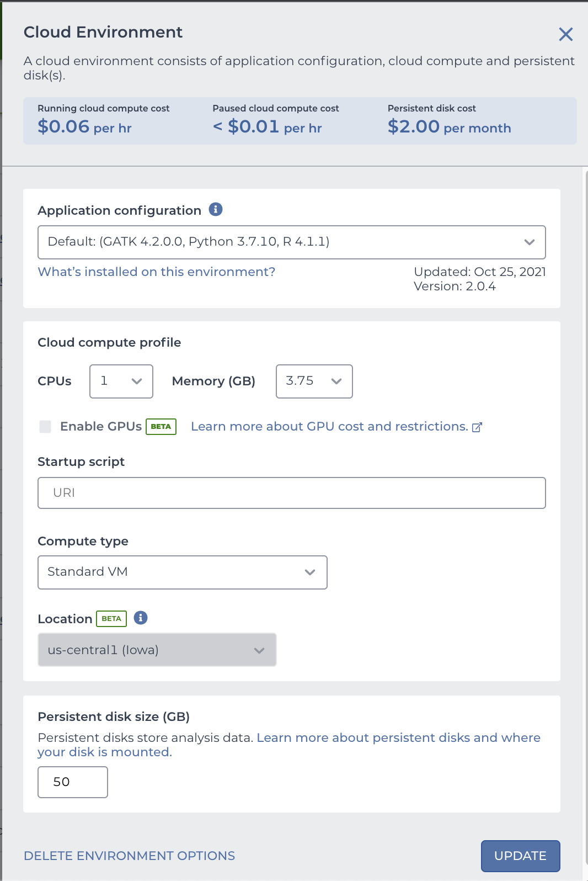
Task: Open What's installed on this environment link
Action: pyautogui.click(x=157, y=272)
